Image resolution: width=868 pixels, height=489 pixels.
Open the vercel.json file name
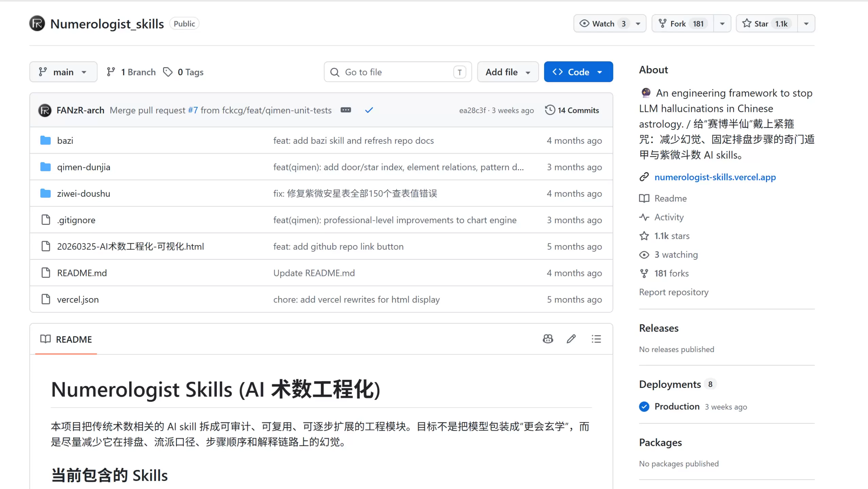click(x=78, y=299)
